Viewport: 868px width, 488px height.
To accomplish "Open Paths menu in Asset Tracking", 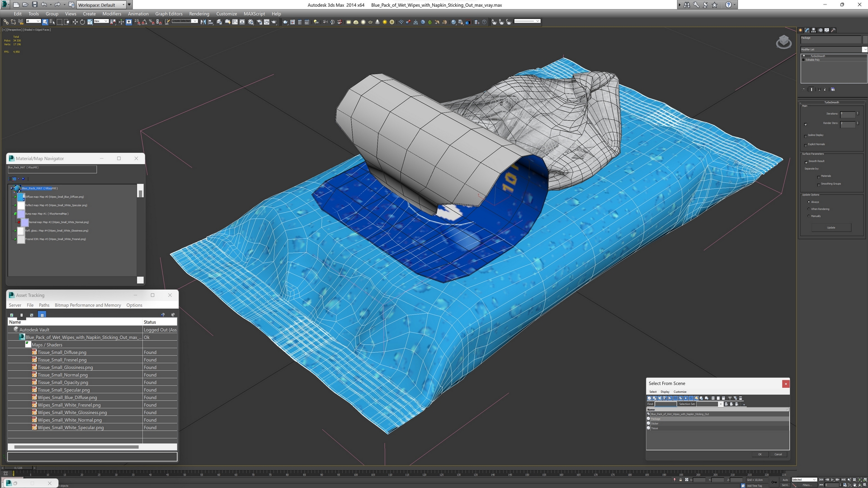I will [x=44, y=305].
